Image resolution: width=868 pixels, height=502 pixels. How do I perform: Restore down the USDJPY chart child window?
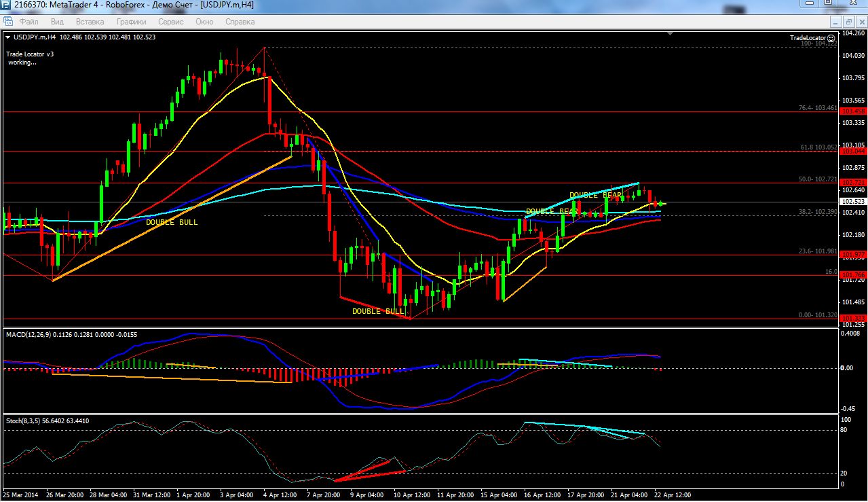(848, 22)
